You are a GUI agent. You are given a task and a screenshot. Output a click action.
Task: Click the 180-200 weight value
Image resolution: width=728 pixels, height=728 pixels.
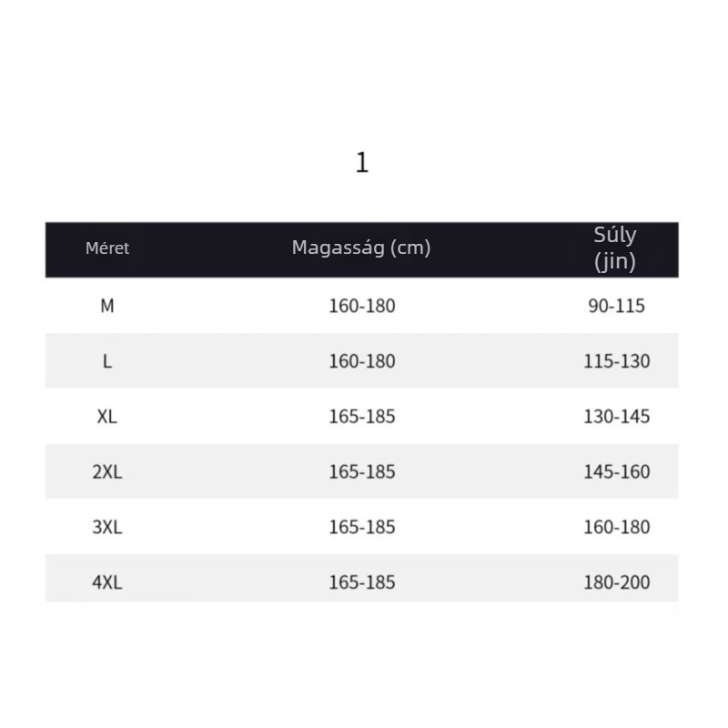click(x=617, y=582)
